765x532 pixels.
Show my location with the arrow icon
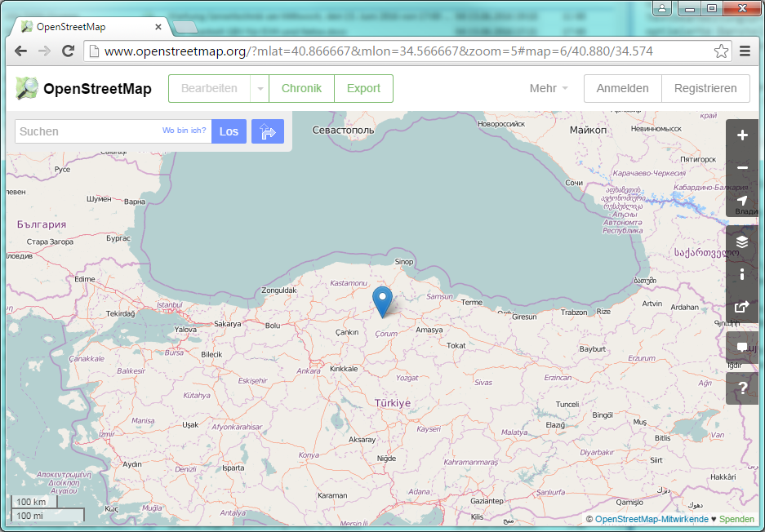click(x=741, y=201)
